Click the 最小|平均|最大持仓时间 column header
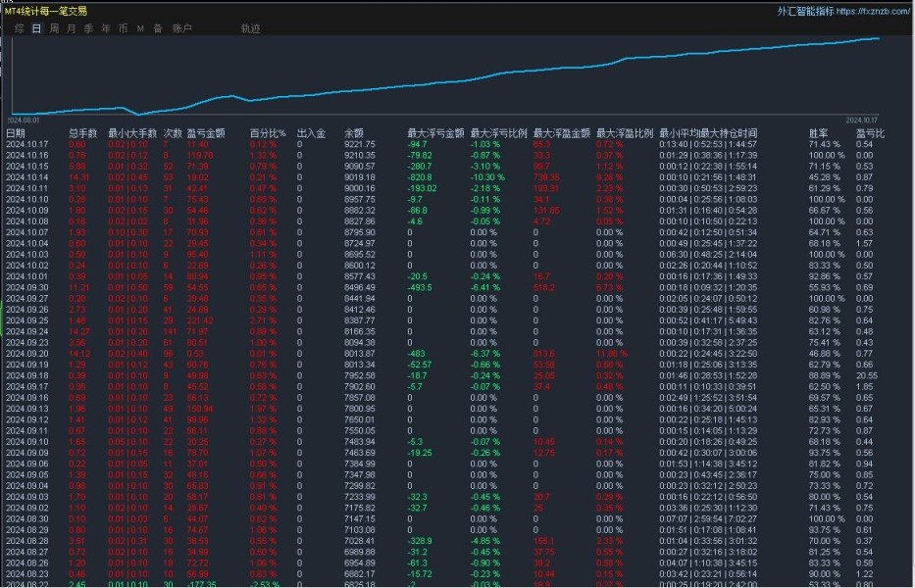The width and height of the screenshot is (915, 588). click(708, 133)
